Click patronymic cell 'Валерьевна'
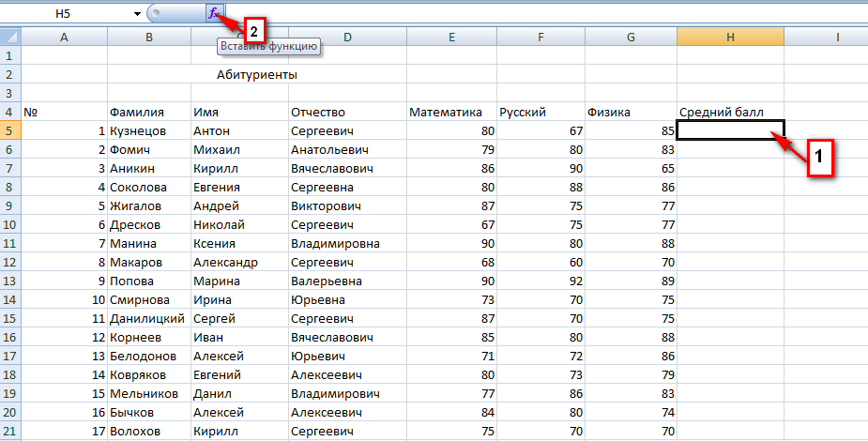868x441 pixels. [x=347, y=281]
